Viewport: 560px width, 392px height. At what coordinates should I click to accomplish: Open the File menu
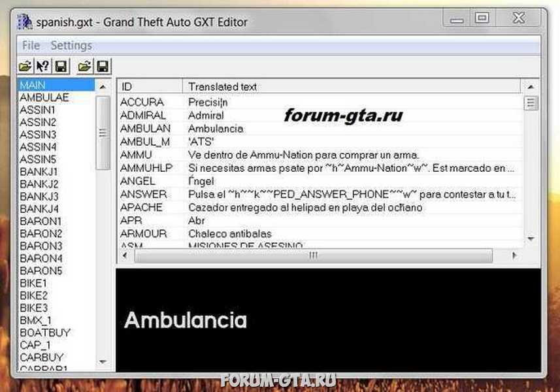pyautogui.click(x=31, y=45)
